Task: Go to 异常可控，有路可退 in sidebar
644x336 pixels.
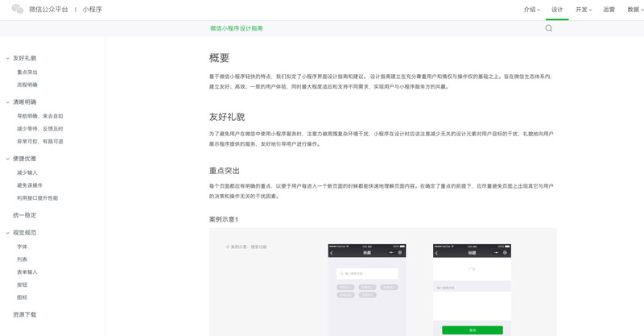Action: pos(39,142)
